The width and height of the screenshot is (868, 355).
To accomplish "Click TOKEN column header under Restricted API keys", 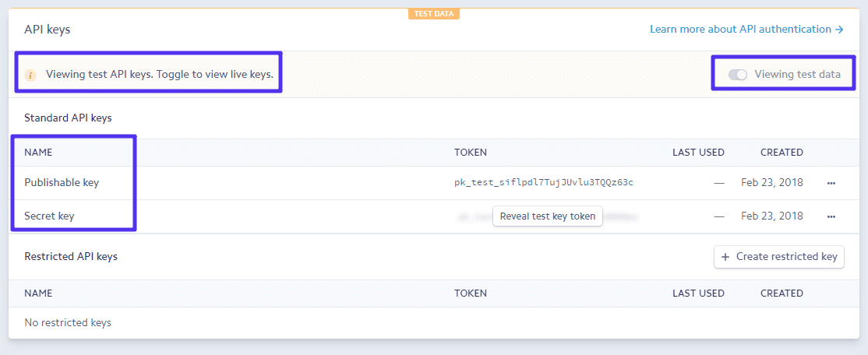I will click(471, 293).
